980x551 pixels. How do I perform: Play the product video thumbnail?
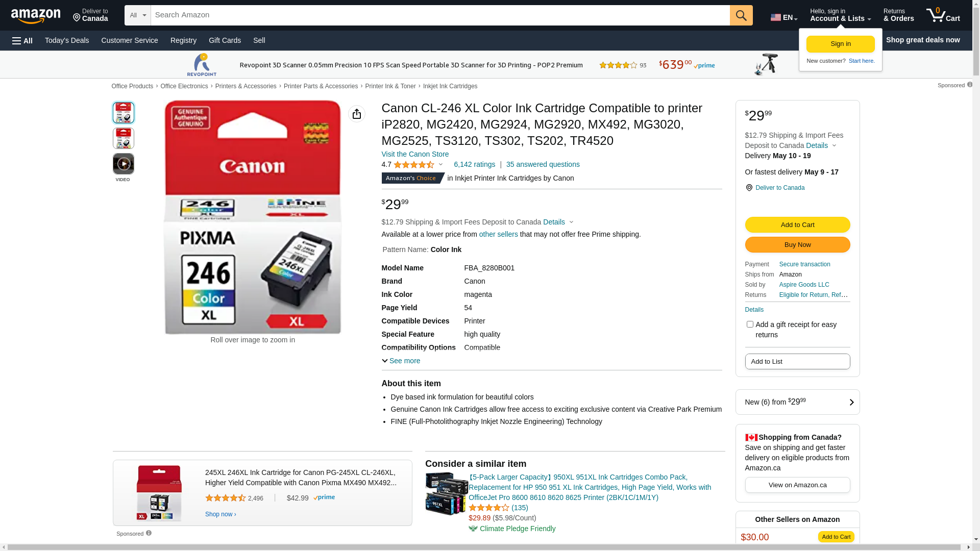(124, 164)
